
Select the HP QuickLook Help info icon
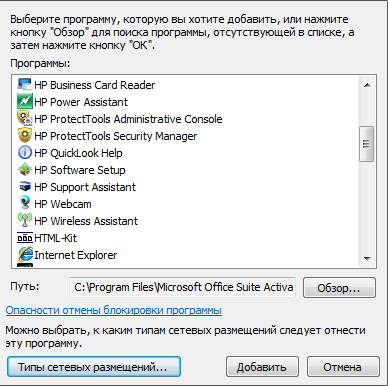25,153
